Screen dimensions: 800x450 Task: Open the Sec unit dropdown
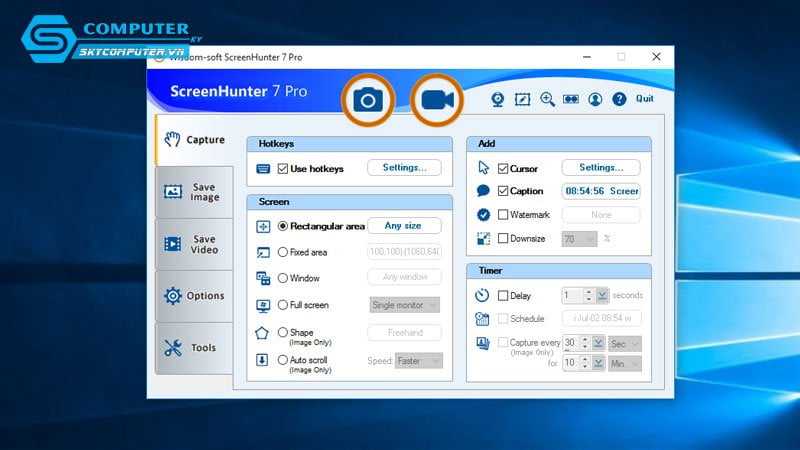coord(625,344)
